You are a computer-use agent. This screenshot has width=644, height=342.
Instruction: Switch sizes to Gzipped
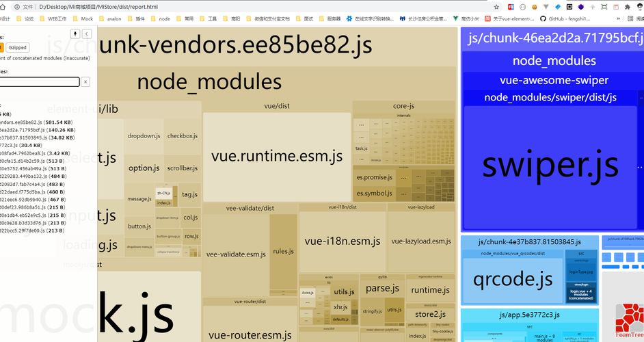(17, 48)
